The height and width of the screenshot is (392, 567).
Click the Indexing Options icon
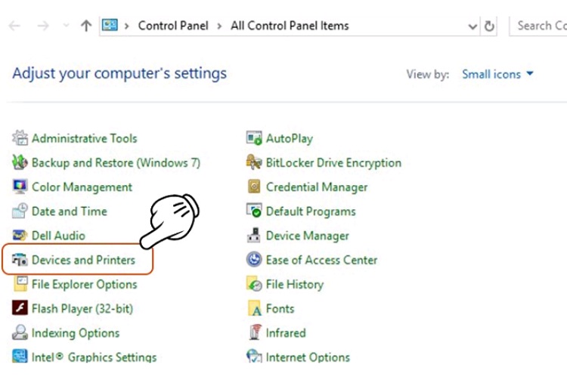coord(20,332)
